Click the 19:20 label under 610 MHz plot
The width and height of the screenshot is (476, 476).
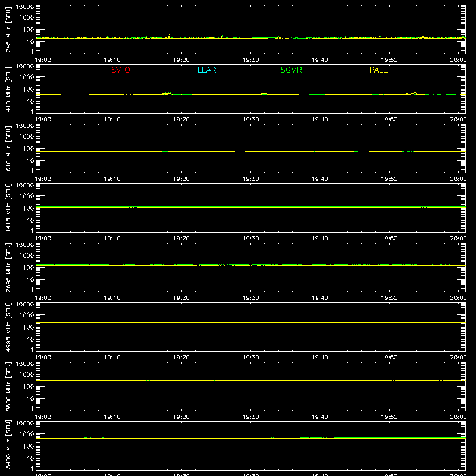(x=181, y=179)
